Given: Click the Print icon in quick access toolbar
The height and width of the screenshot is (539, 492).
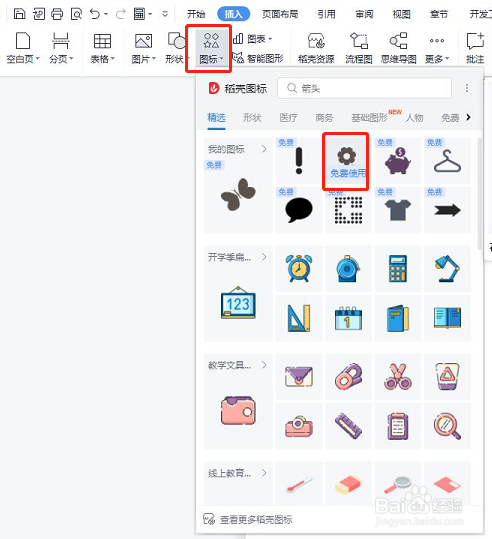Looking at the screenshot, I should coord(57,14).
